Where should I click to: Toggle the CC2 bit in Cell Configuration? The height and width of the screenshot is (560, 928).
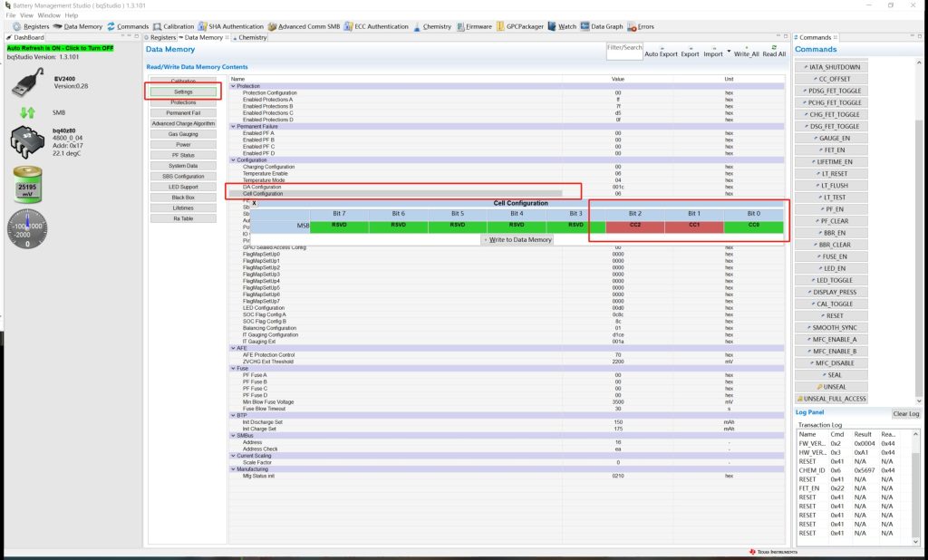coord(634,224)
